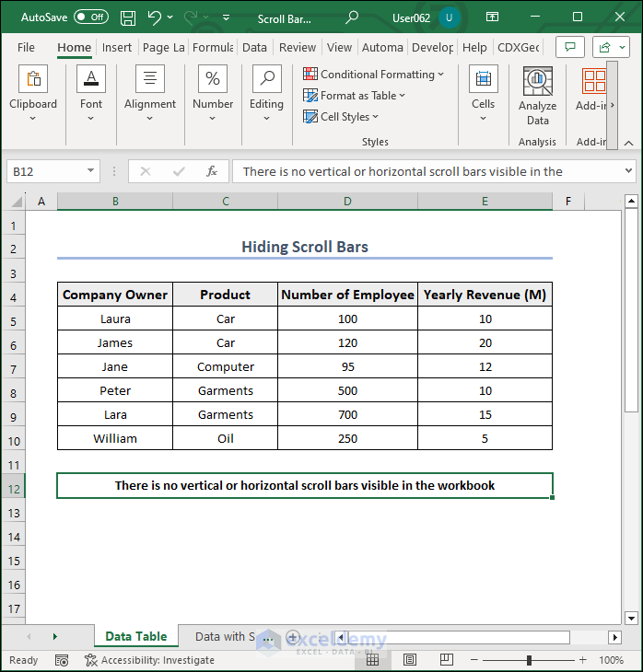Viewport: 643px width, 672px height.
Task: Open Cell Styles menu
Action: (x=341, y=117)
